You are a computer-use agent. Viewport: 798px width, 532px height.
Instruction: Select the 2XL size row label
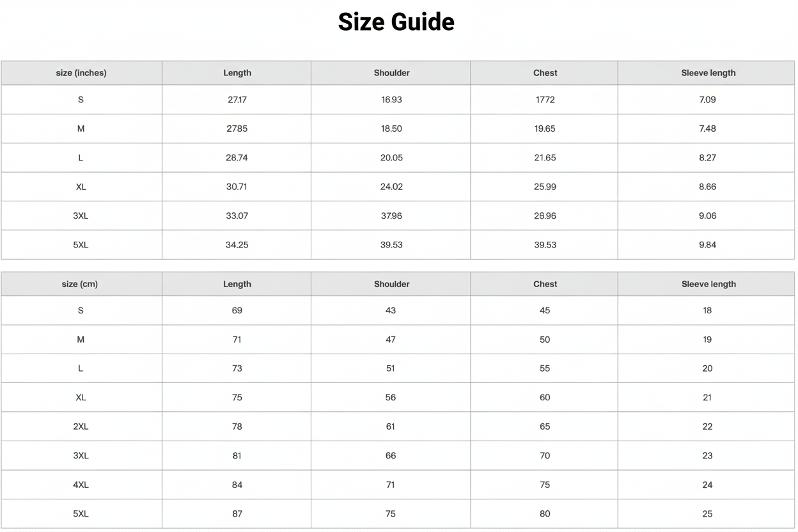81,426
